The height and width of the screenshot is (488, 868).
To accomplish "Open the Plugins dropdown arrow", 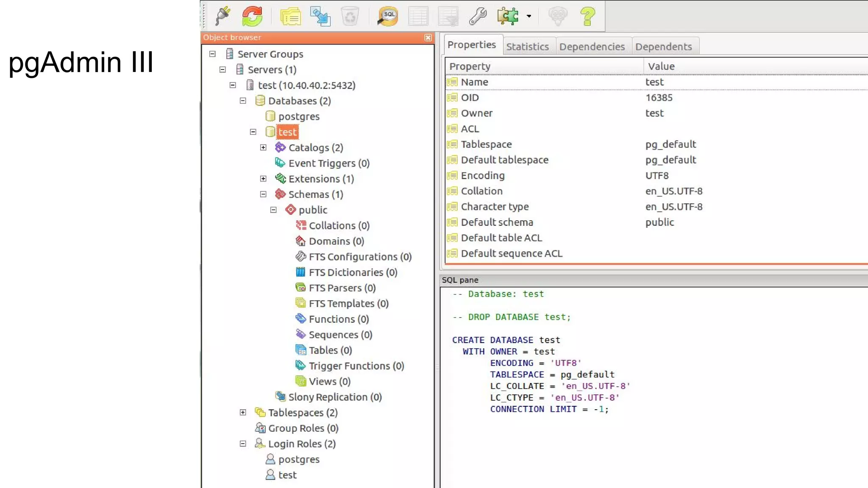I will pos(529,16).
